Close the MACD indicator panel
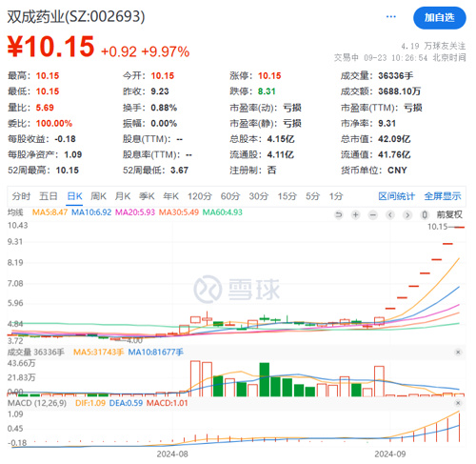Screen dimensions: 476x464 (x=458, y=403)
